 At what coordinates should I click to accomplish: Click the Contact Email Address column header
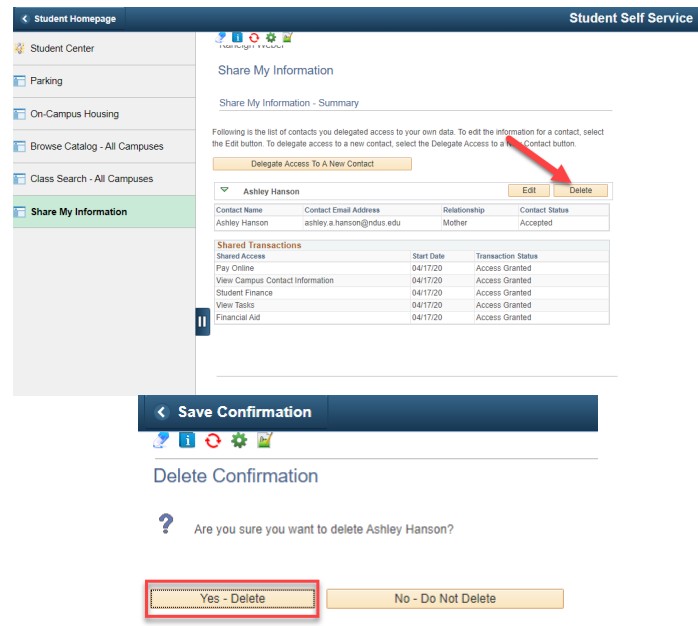(342, 210)
